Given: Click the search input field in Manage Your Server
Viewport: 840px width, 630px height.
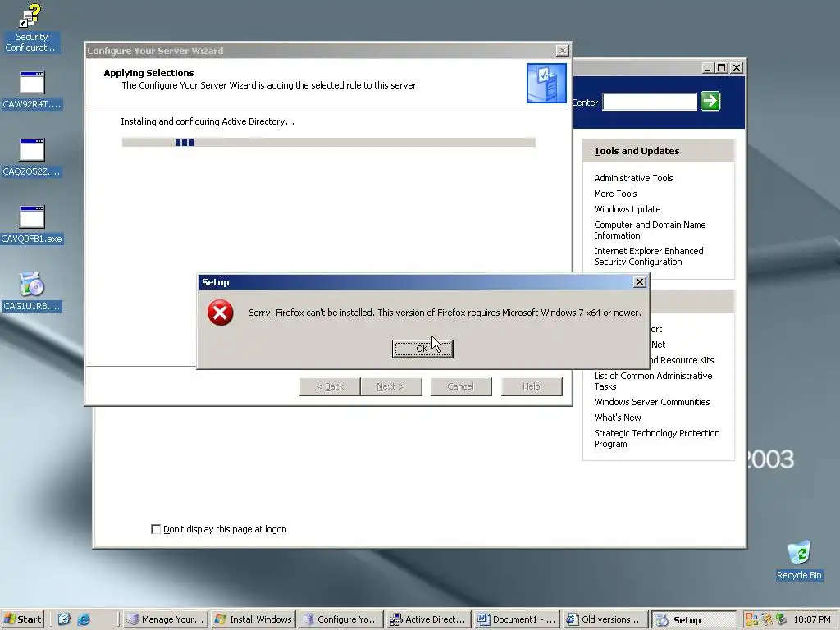Looking at the screenshot, I should click(x=650, y=102).
